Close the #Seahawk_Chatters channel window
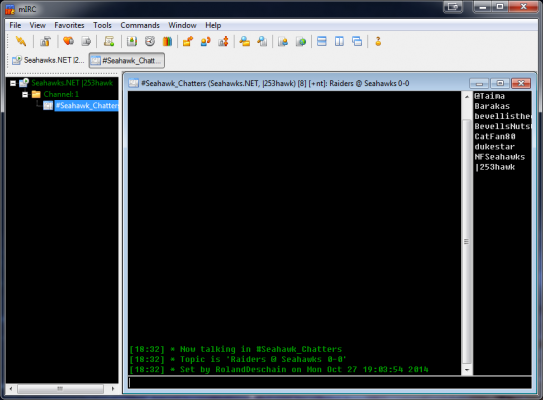Screen dimensions: 543x400 (521, 83)
